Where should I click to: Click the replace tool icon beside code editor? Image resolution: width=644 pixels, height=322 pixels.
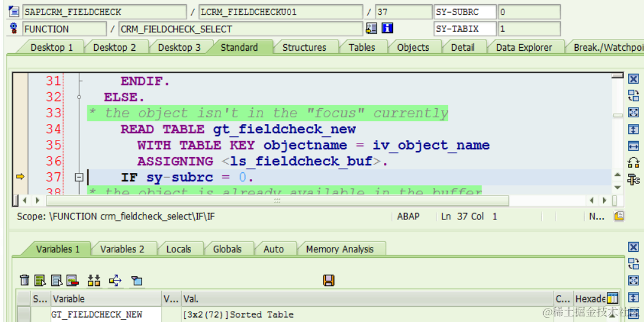click(634, 163)
